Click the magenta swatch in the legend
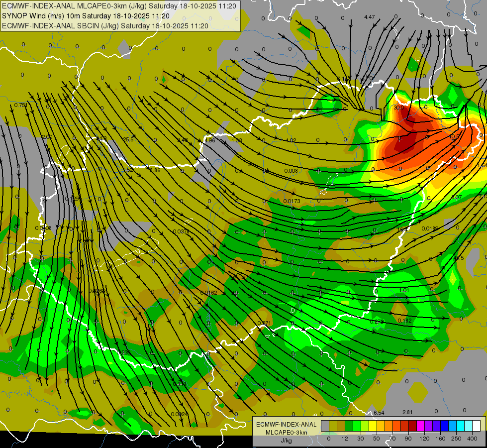 point(421,426)
